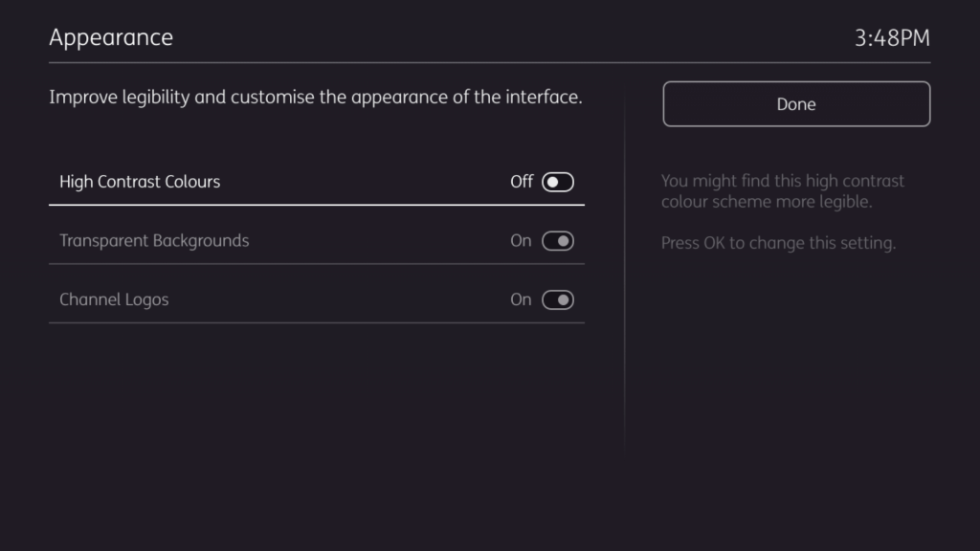Select the Transparent Backgrounds label
The height and width of the screenshot is (551, 980).
click(154, 241)
